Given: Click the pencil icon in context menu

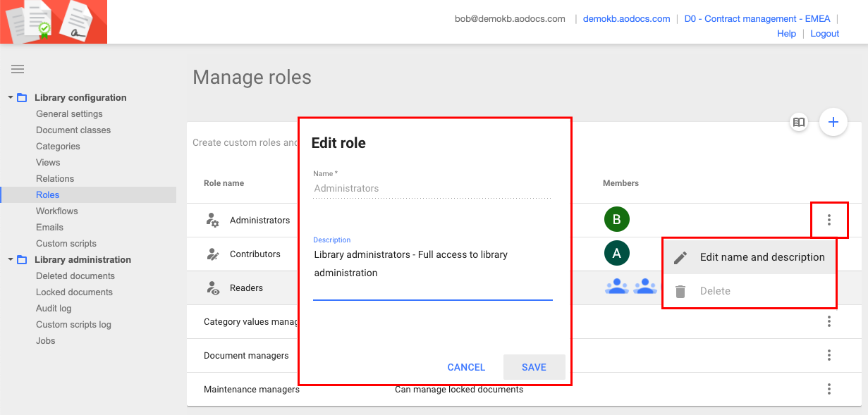Looking at the screenshot, I should (x=680, y=257).
